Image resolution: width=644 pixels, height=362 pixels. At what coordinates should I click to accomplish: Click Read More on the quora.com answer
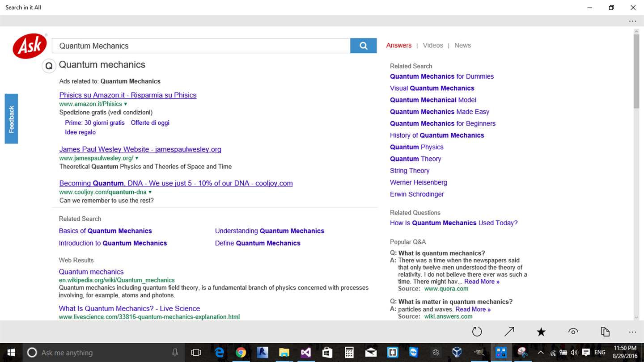[482, 282]
